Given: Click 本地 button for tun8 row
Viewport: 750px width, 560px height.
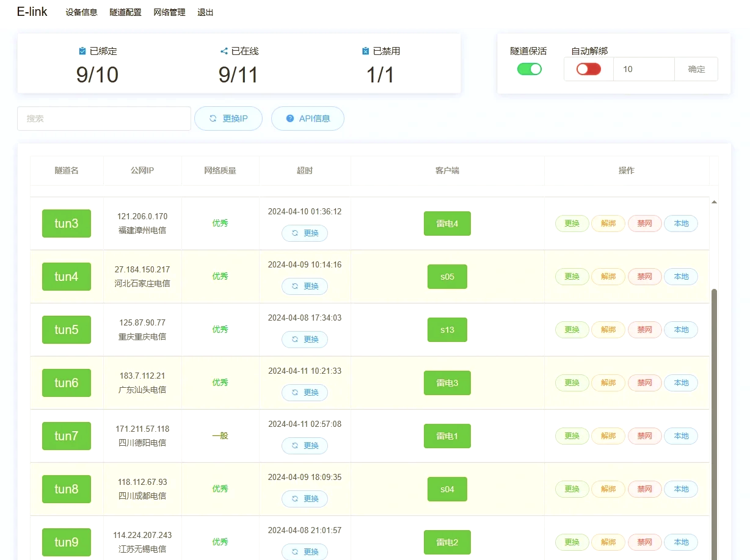Looking at the screenshot, I should point(680,489).
